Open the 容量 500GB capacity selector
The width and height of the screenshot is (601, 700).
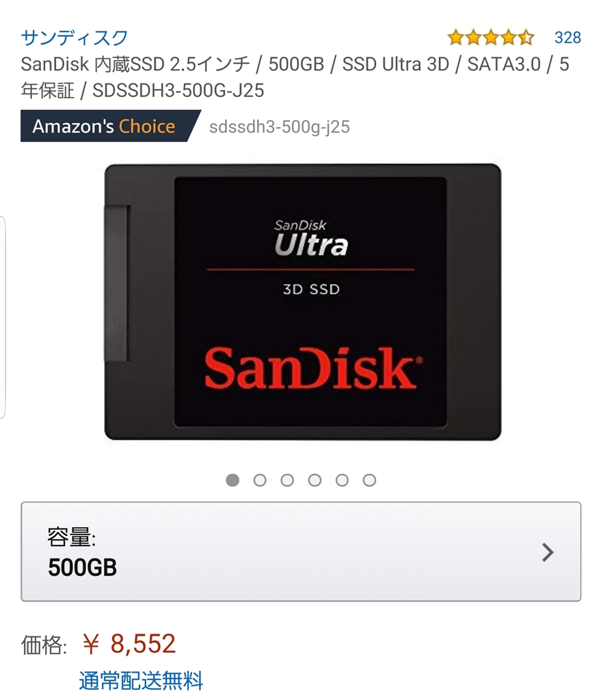301,552
